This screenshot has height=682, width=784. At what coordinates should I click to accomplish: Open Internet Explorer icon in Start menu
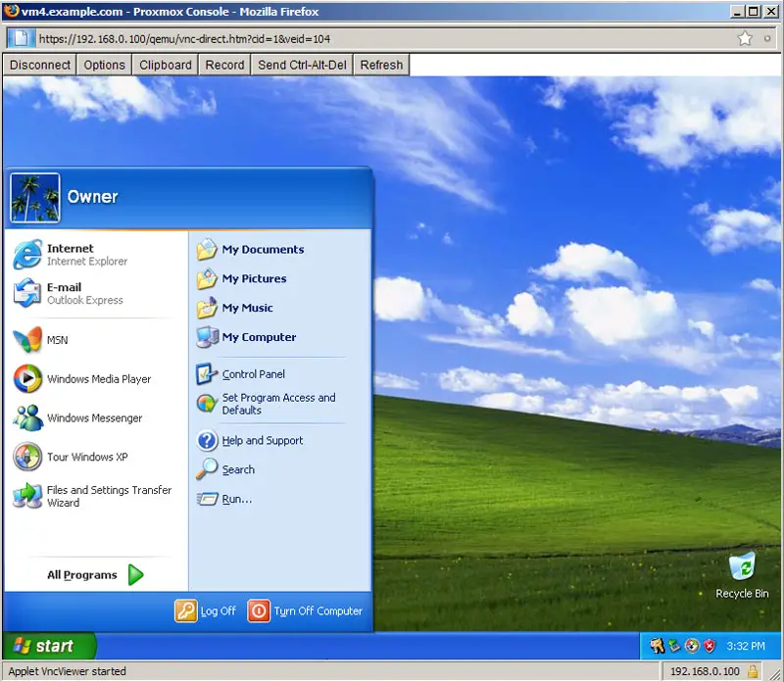(27, 254)
